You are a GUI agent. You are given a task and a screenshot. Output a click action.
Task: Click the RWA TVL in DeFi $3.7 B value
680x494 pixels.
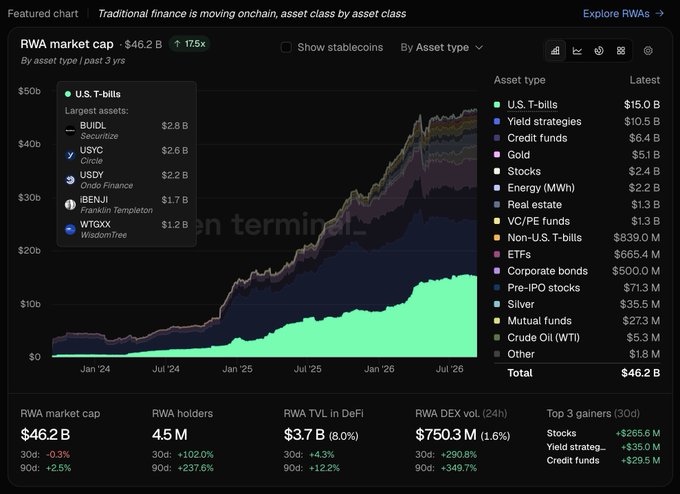click(x=304, y=435)
